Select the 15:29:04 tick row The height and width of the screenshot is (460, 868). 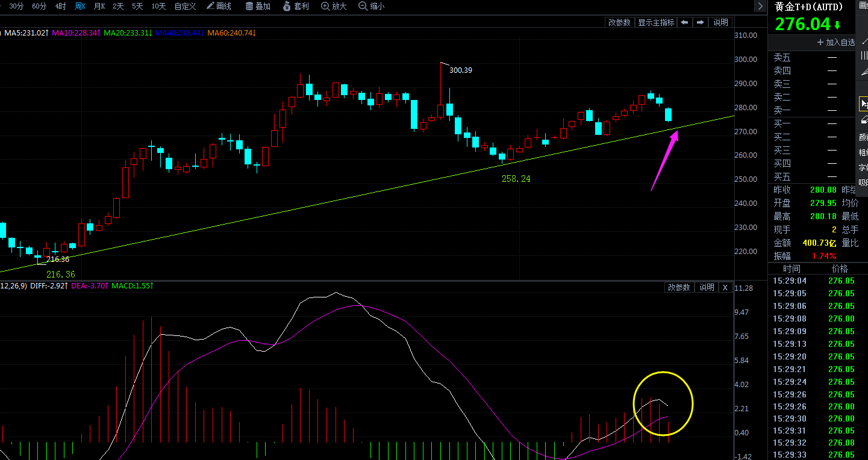coord(818,281)
